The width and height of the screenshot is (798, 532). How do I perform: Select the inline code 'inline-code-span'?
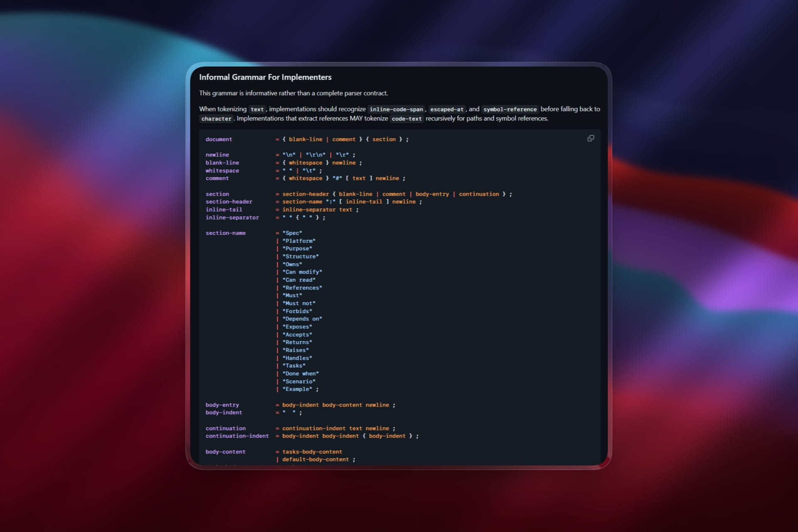pyautogui.click(x=396, y=109)
